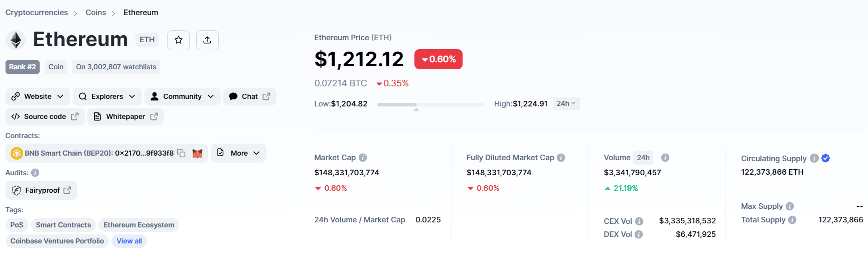Viewport: 868px width, 259px height.
Task: Click the MetaMask fox icon
Action: pos(197,153)
